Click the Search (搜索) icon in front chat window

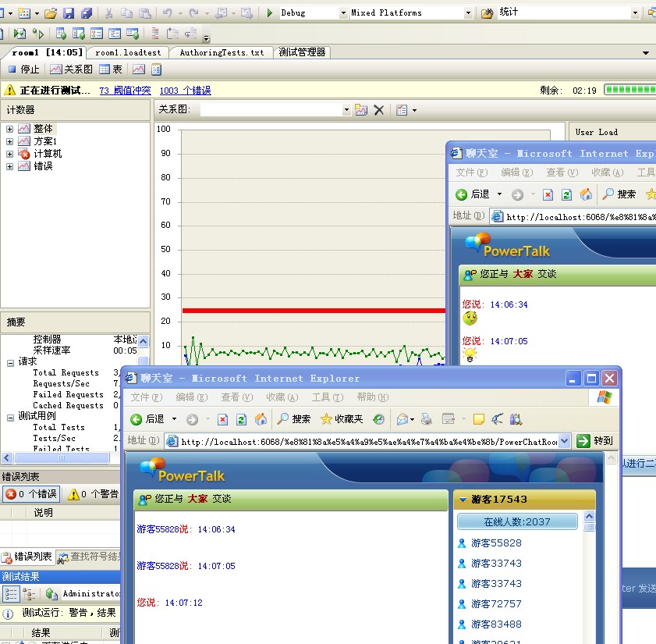(x=283, y=418)
